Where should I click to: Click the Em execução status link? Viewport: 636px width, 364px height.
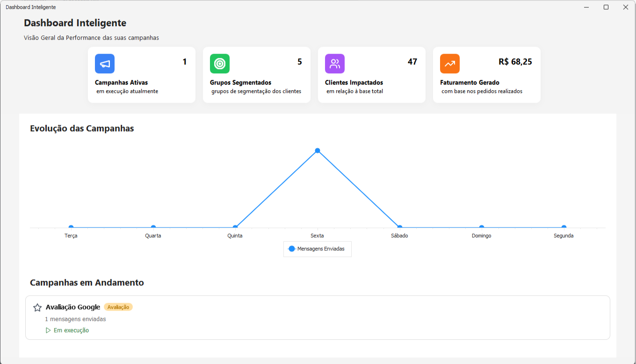click(x=71, y=330)
